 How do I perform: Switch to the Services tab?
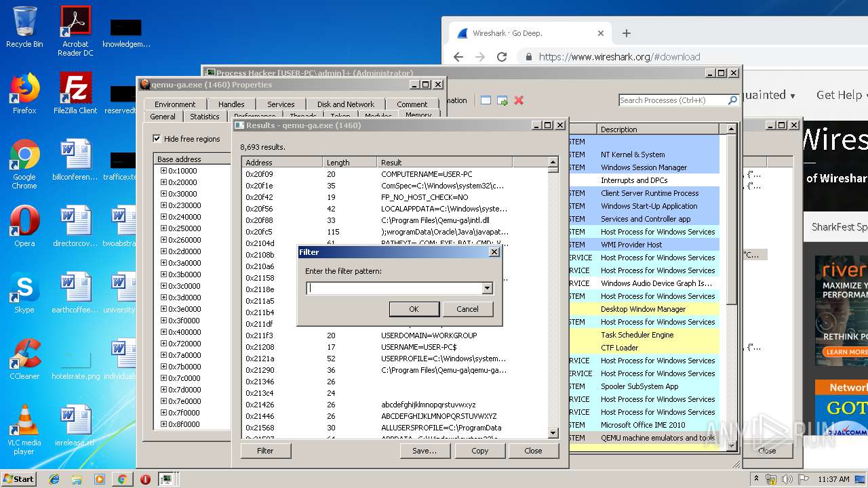coord(281,104)
